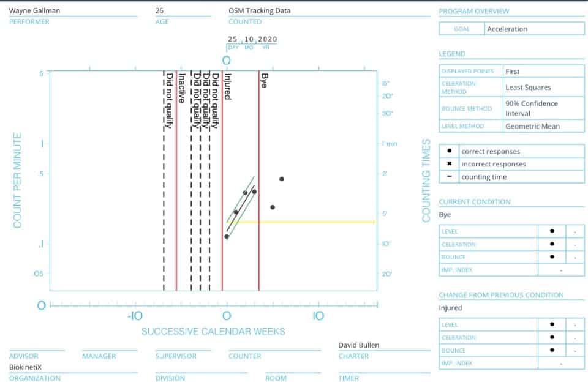Click the 'Inactive' phase change line label

(181, 88)
